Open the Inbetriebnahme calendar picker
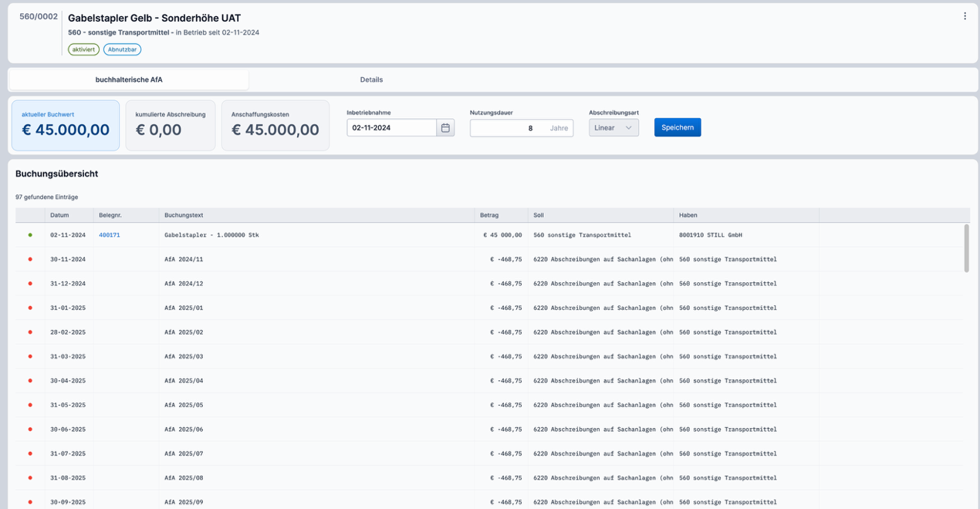Screen dimensions: 980x509 pyautogui.click(x=445, y=128)
